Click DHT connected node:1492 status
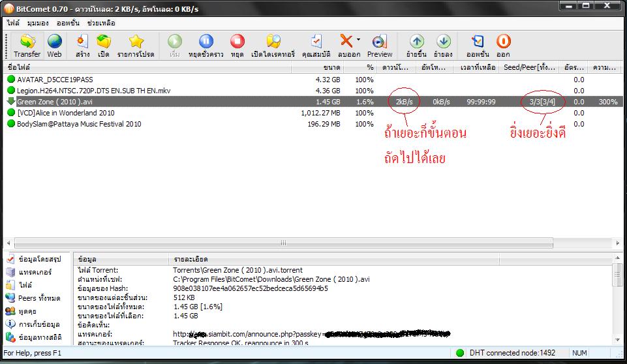 [512, 353]
